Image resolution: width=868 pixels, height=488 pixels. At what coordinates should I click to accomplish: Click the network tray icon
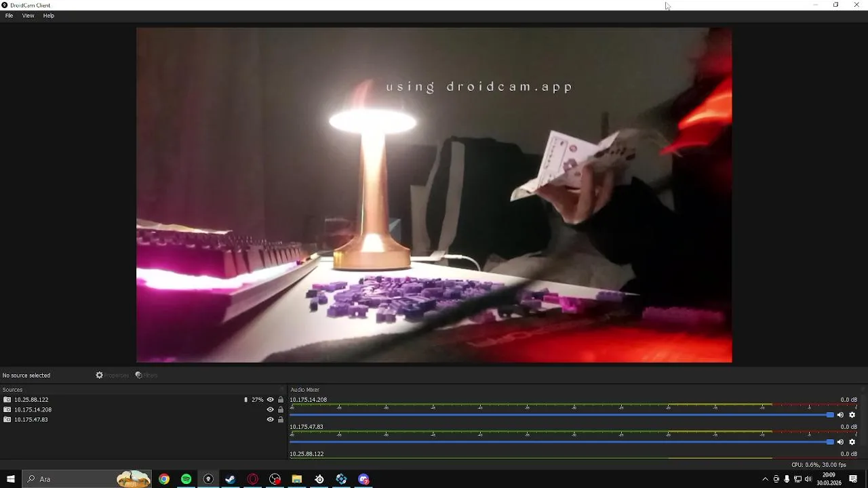(797, 479)
